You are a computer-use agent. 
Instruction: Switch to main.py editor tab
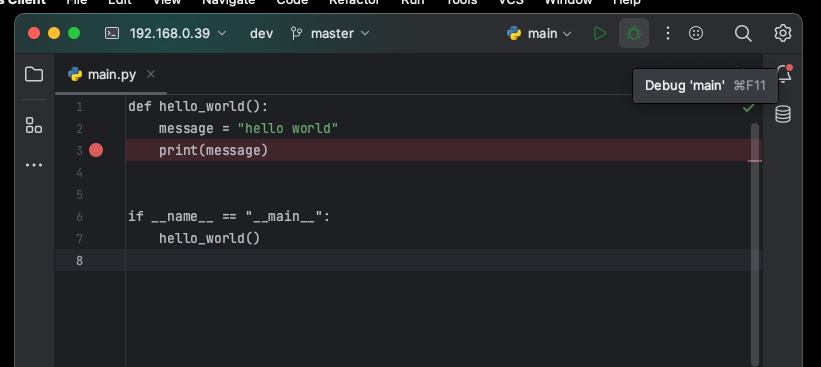point(112,75)
